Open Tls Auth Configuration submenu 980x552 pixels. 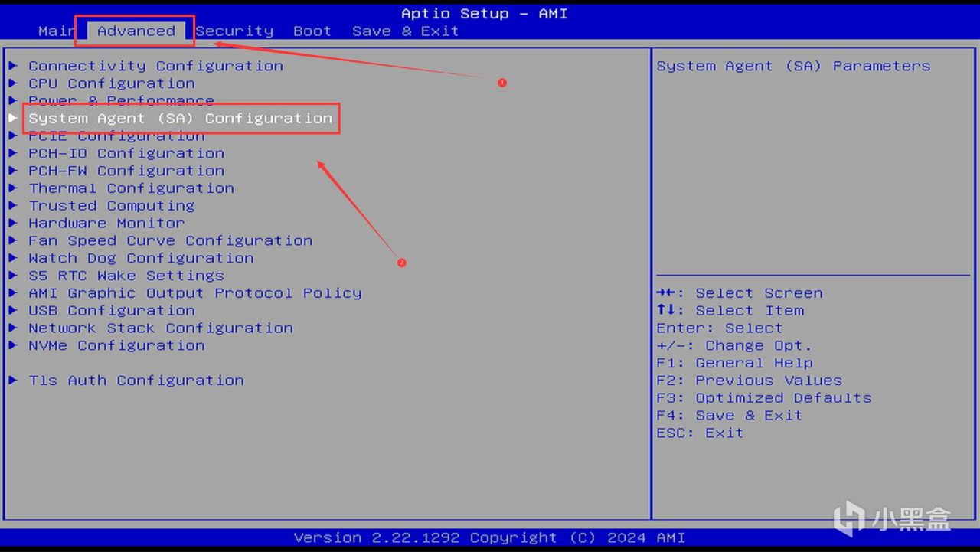[x=136, y=381]
